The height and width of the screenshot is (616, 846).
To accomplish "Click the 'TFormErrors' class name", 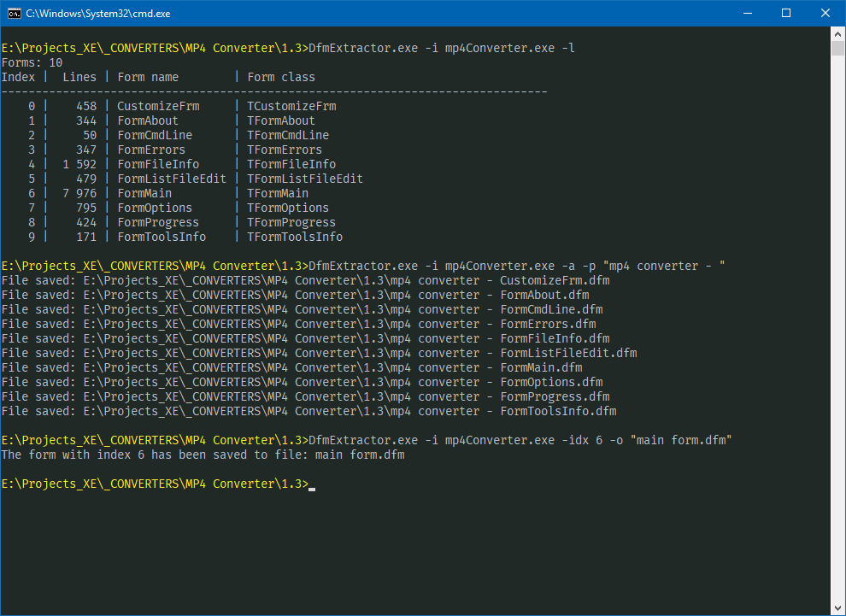I will [x=285, y=150].
